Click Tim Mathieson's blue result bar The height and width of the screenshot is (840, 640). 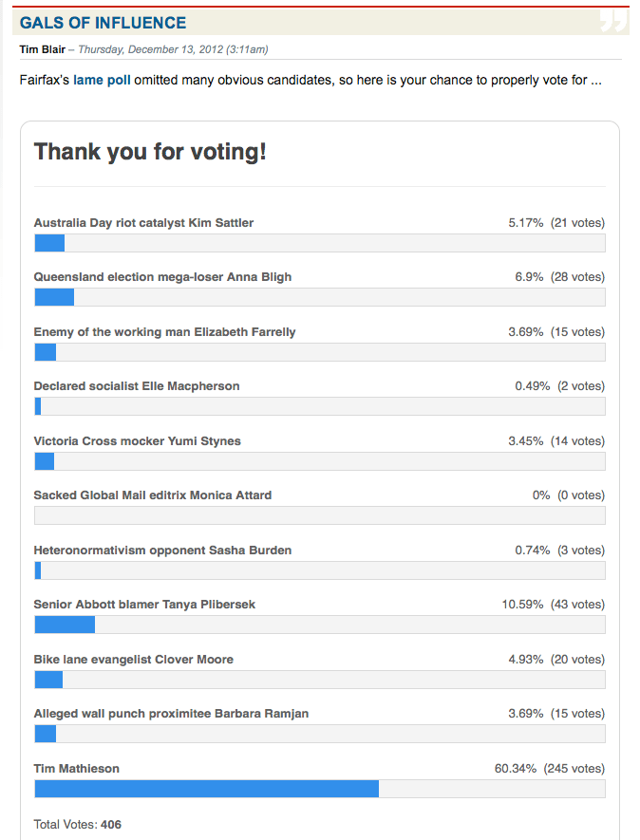[x=206, y=789]
